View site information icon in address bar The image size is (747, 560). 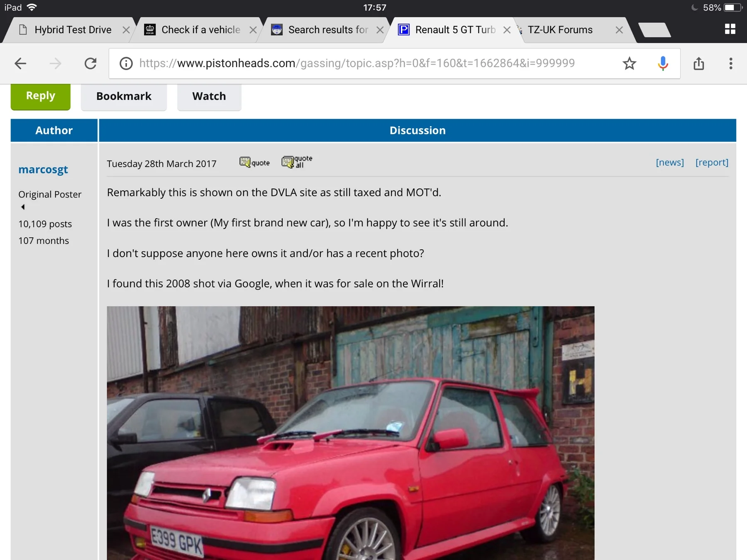point(126,63)
